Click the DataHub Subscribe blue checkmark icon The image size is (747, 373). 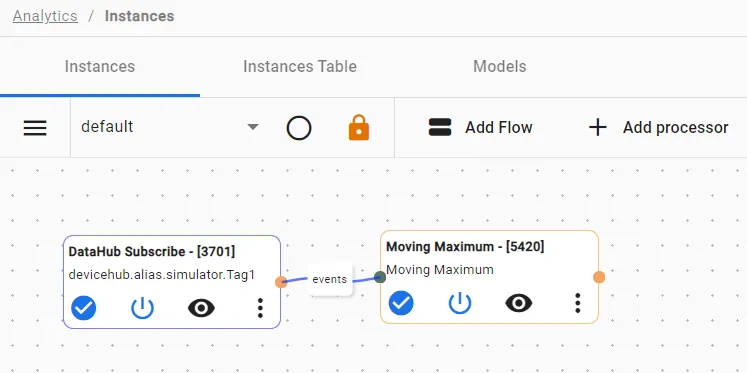coord(84,308)
